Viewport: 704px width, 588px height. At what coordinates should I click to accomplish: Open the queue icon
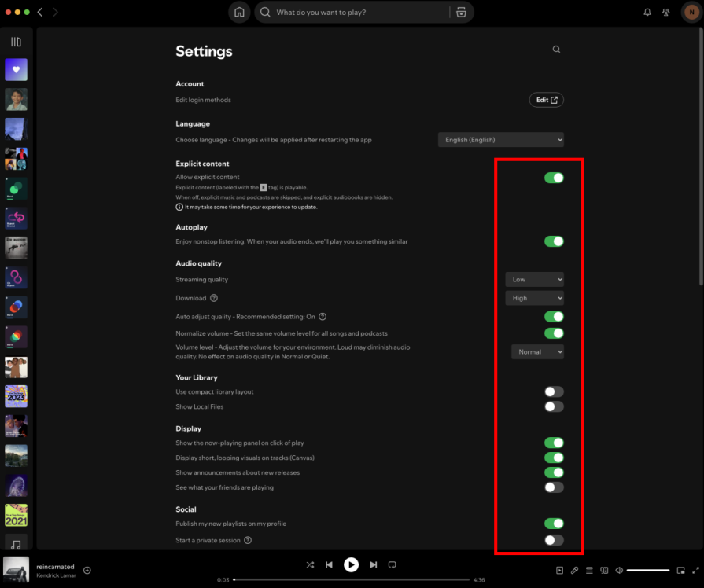[x=589, y=570]
